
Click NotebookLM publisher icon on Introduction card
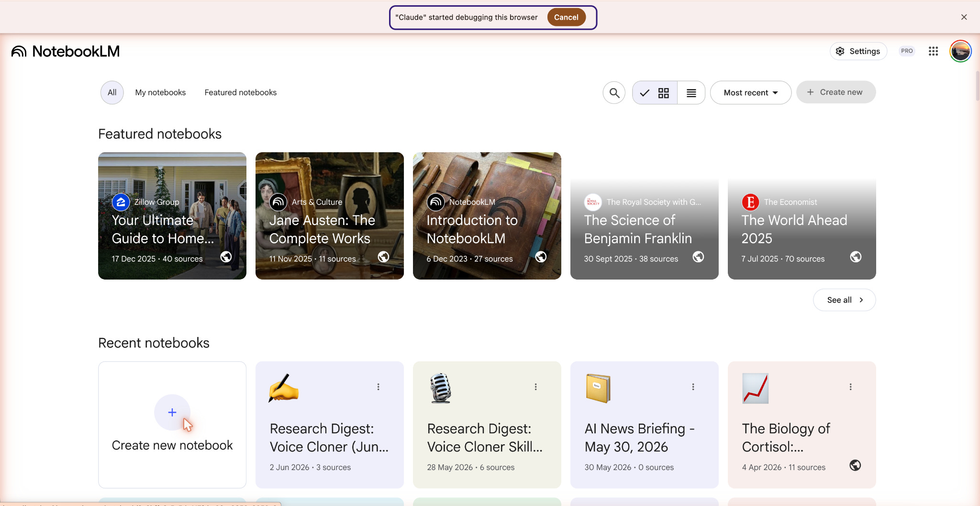click(x=435, y=202)
